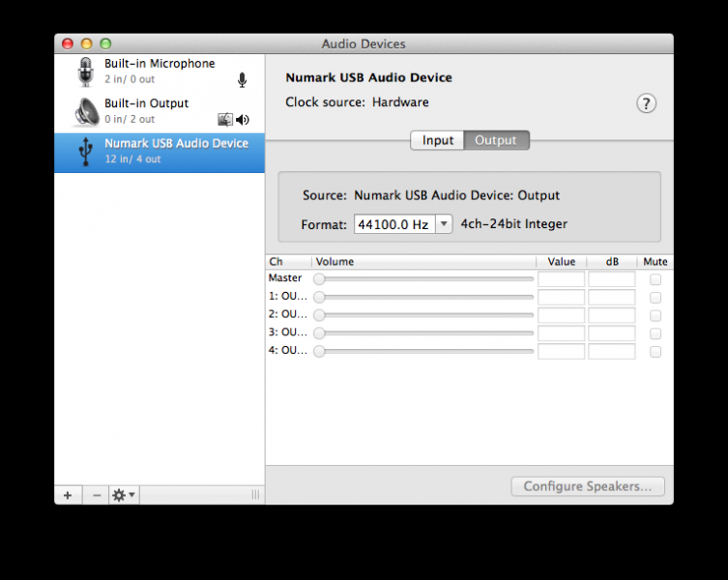Click the Master volume slider
This screenshot has width=728, height=580.
tap(423, 279)
